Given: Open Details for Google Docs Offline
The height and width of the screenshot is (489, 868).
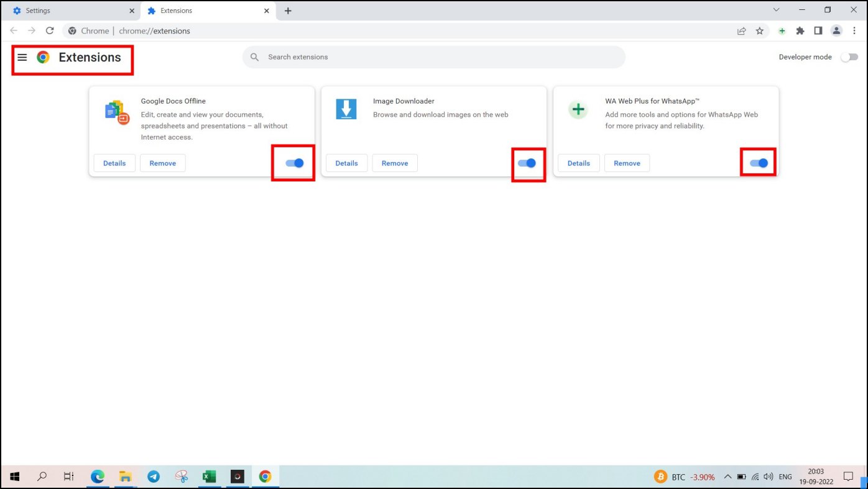Looking at the screenshot, I should coord(114,163).
